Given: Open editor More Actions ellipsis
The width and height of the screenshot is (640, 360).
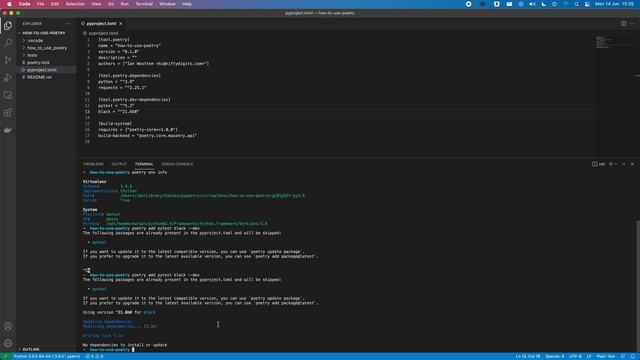Looking at the screenshot, I should coord(632,24).
